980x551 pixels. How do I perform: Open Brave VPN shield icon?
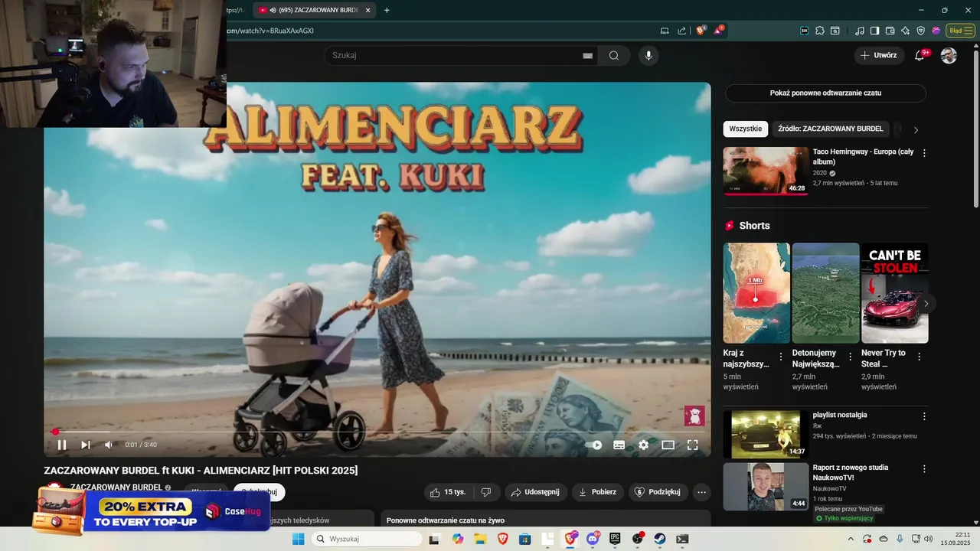point(920,31)
